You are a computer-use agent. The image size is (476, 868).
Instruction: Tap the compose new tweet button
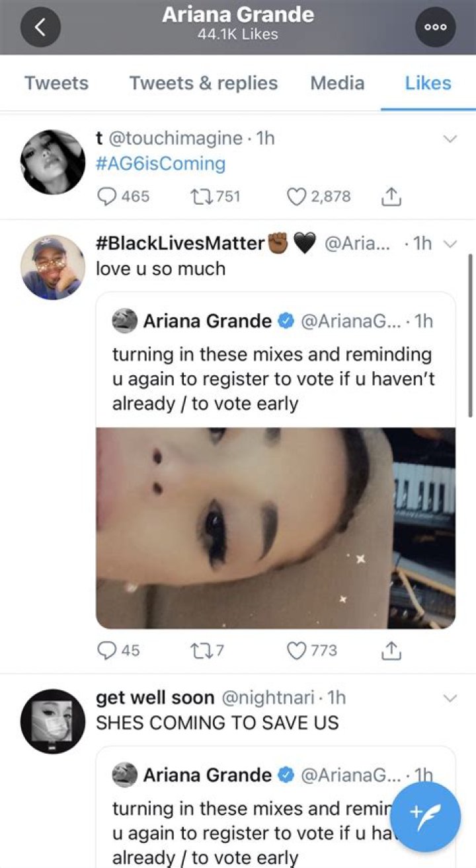pyautogui.click(x=430, y=814)
